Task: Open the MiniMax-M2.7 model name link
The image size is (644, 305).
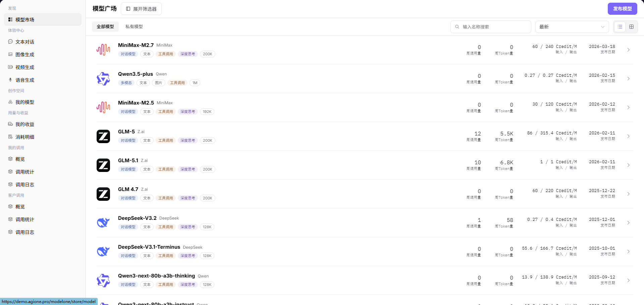Action: click(136, 45)
